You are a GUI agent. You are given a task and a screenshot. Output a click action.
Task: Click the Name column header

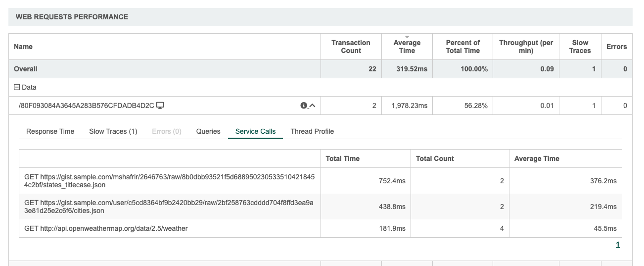tap(23, 47)
